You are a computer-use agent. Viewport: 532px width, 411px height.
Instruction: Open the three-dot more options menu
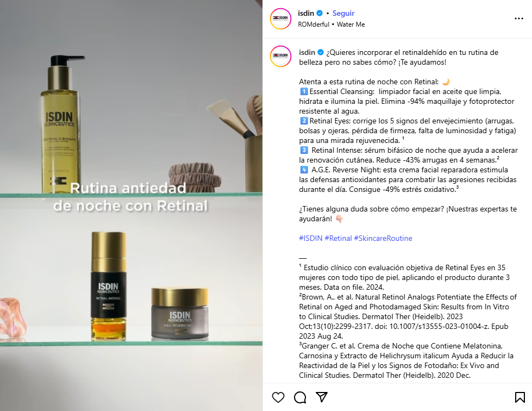click(519, 18)
